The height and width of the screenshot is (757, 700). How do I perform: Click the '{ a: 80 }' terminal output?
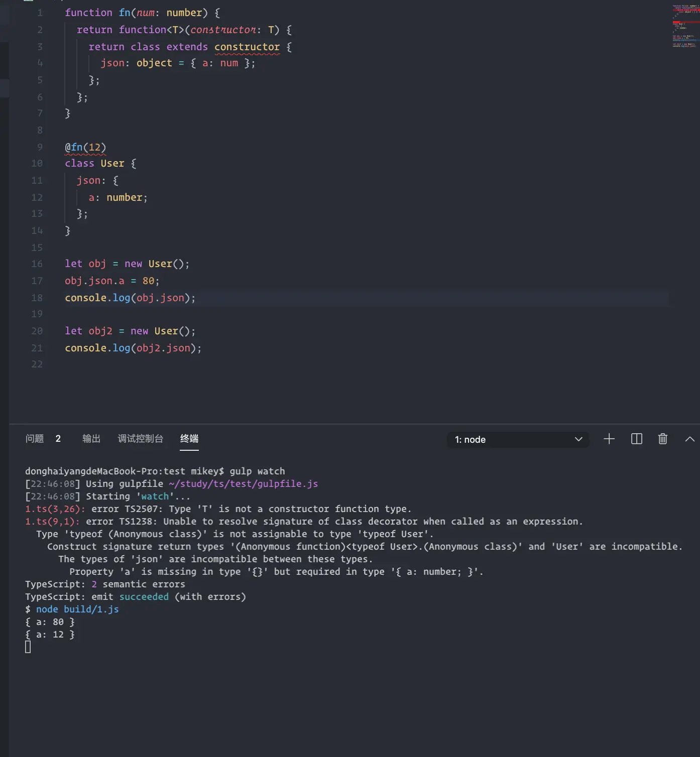(x=50, y=621)
